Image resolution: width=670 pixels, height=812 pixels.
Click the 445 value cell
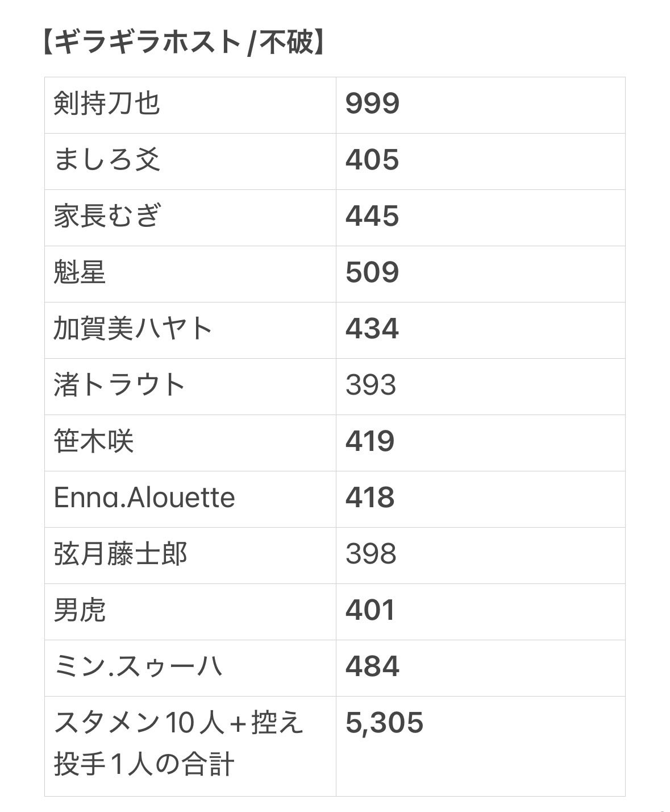pyautogui.click(x=481, y=218)
